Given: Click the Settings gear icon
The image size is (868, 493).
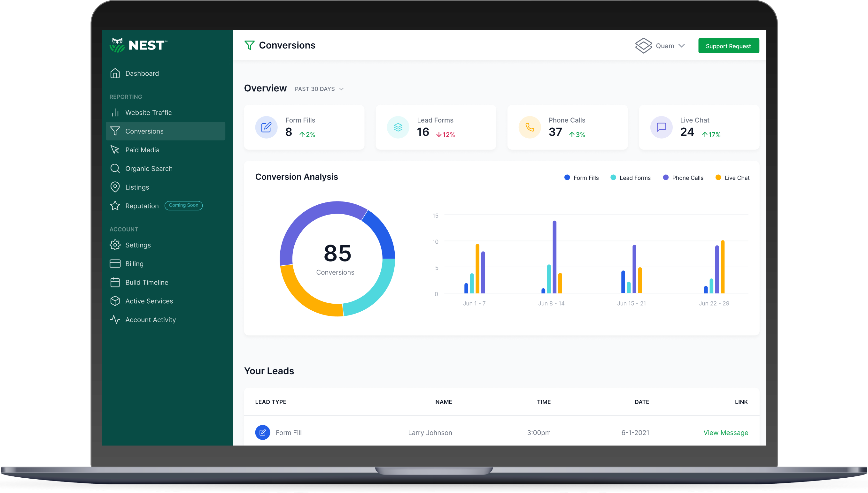Looking at the screenshot, I should [x=115, y=245].
